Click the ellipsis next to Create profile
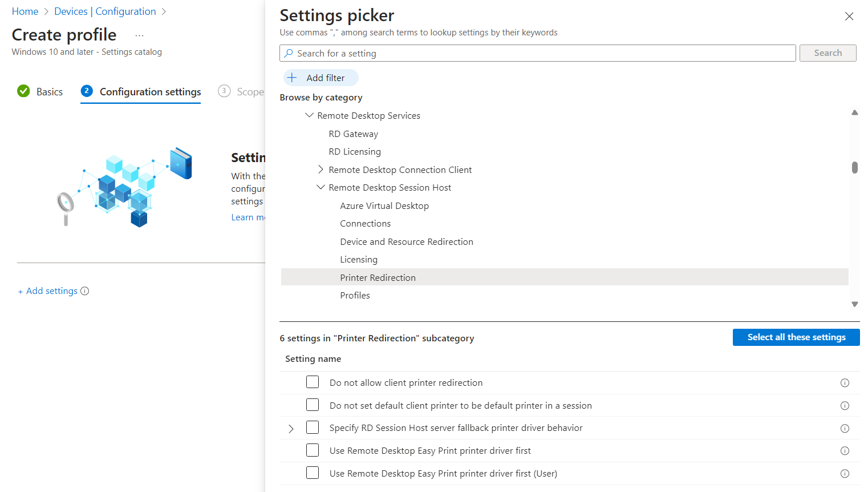Image resolution: width=868 pixels, height=492 pixels. tap(139, 35)
